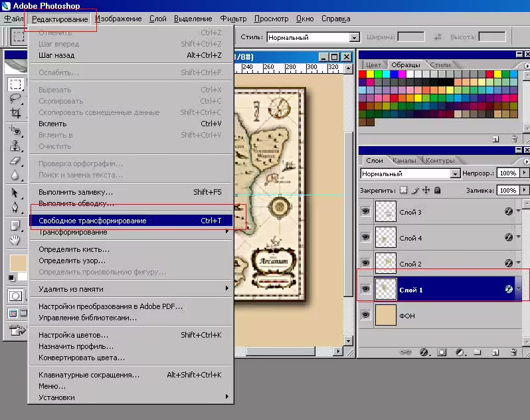Open the layer blend mode Нормальный dropdown

coord(410,173)
